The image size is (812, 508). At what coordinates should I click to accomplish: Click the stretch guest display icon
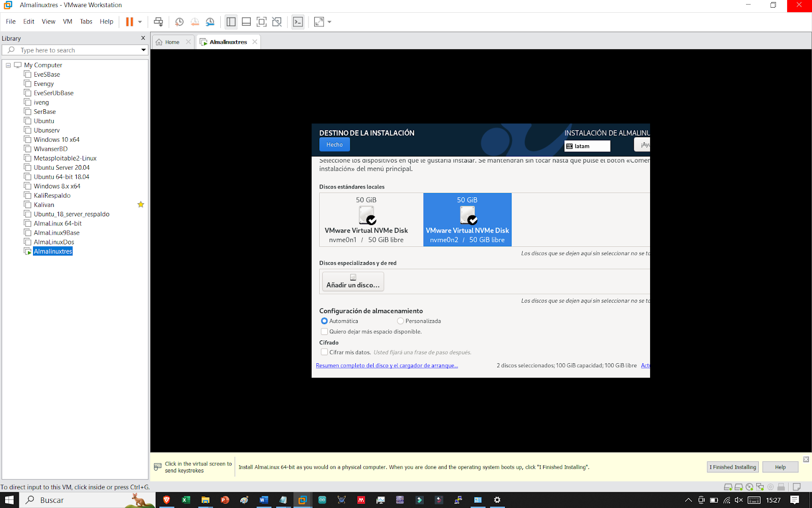319,22
